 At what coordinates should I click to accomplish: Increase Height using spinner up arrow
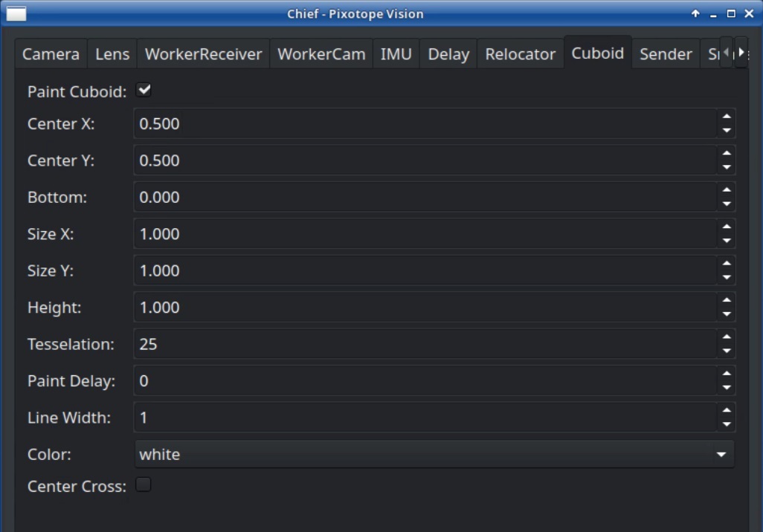[727, 301]
